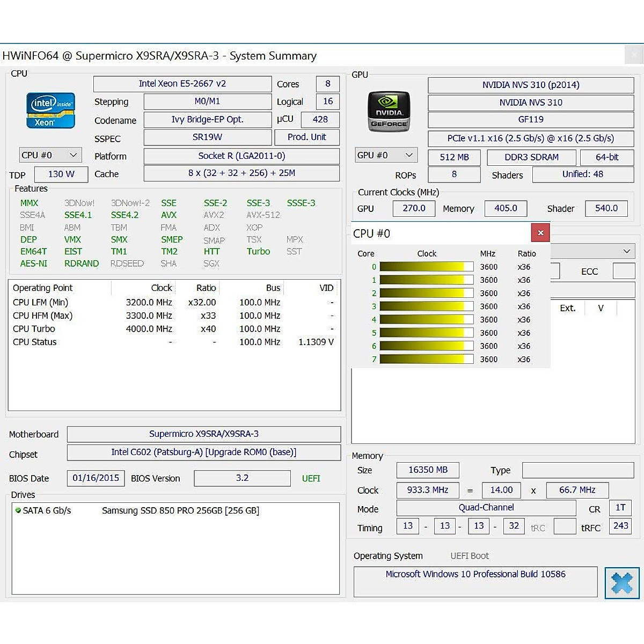This screenshot has height=644, width=644.
Task: Click the HTT feature flag
Action: 212,251
